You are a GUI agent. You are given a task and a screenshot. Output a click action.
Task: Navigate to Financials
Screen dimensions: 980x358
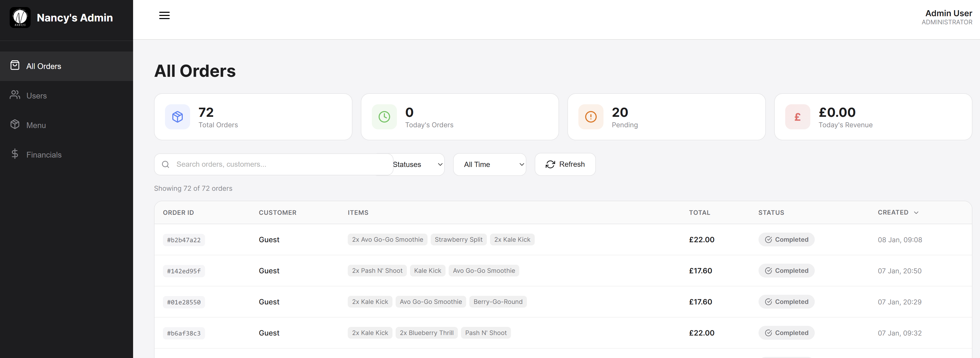[67, 155]
